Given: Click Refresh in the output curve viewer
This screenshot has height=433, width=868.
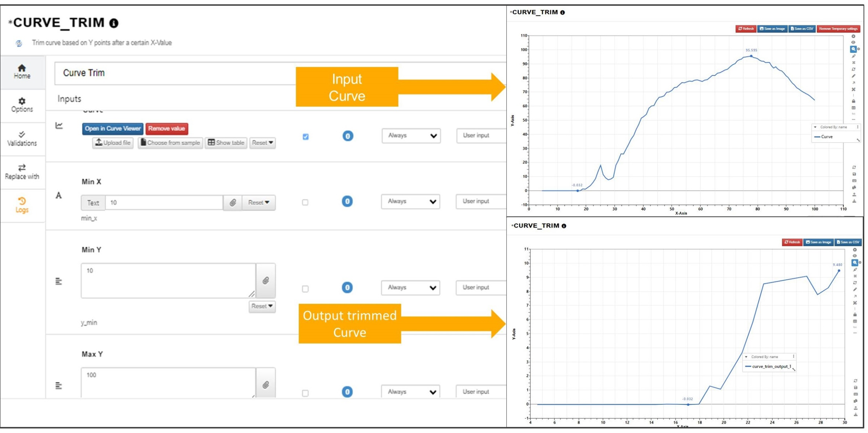Looking at the screenshot, I should 792,242.
